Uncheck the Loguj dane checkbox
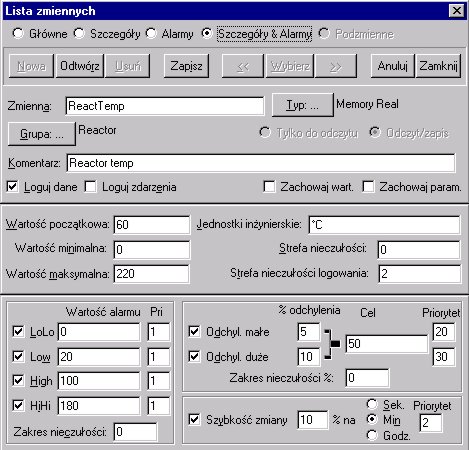469x450 pixels. [x=12, y=186]
